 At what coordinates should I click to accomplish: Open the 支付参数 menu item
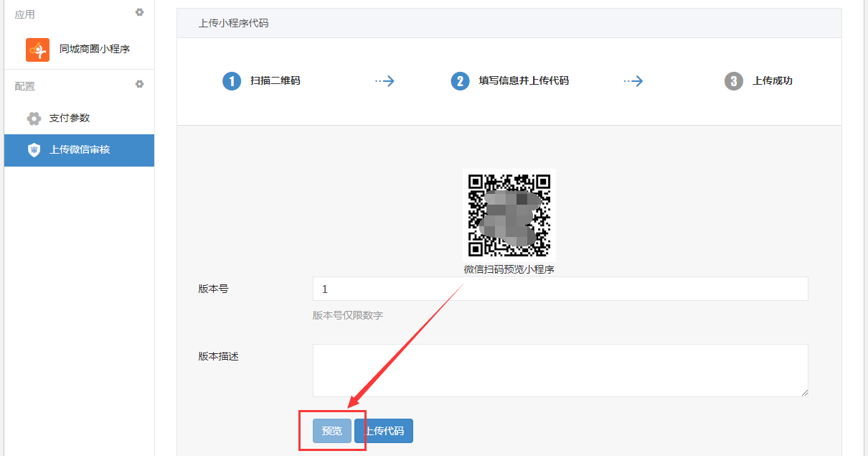tap(70, 118)
